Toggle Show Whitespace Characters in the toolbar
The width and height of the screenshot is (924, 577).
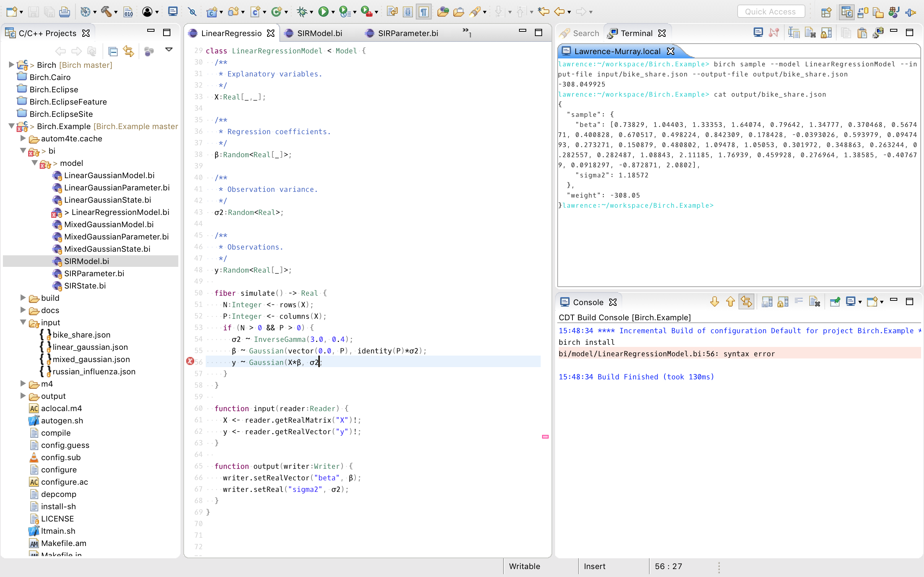coord(424,12)
